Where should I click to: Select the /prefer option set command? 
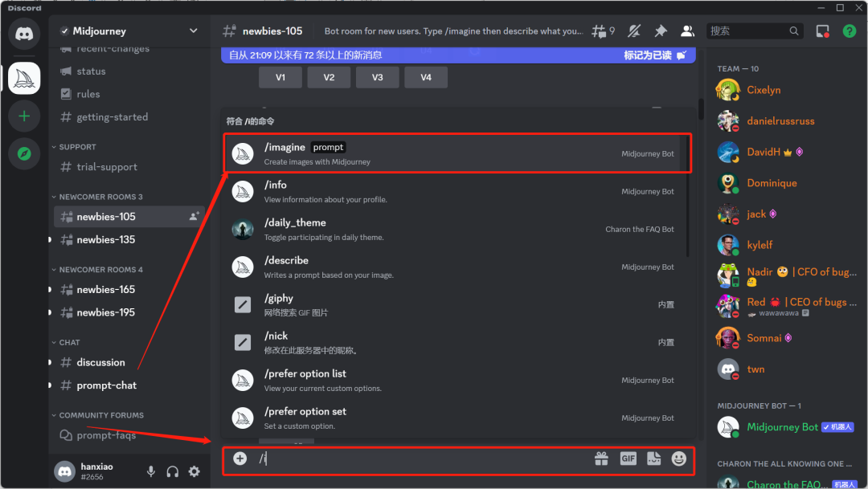[457, 418]
